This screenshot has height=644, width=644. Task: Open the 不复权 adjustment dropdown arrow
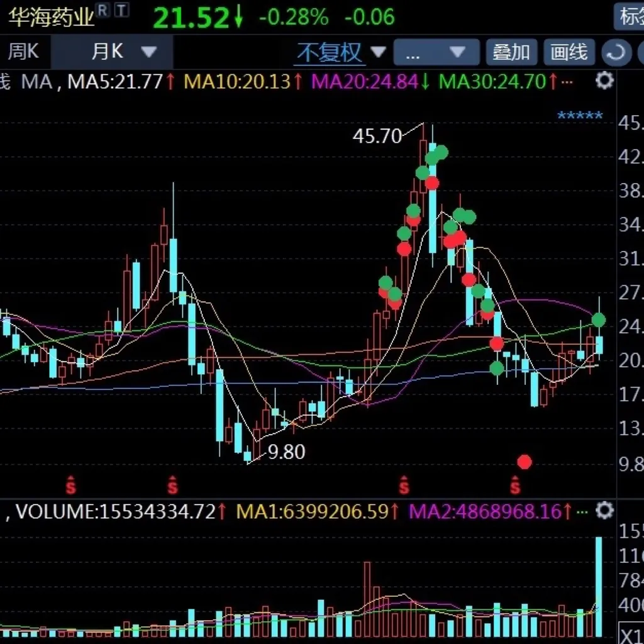pyautogui.click(x=378, y=52)
